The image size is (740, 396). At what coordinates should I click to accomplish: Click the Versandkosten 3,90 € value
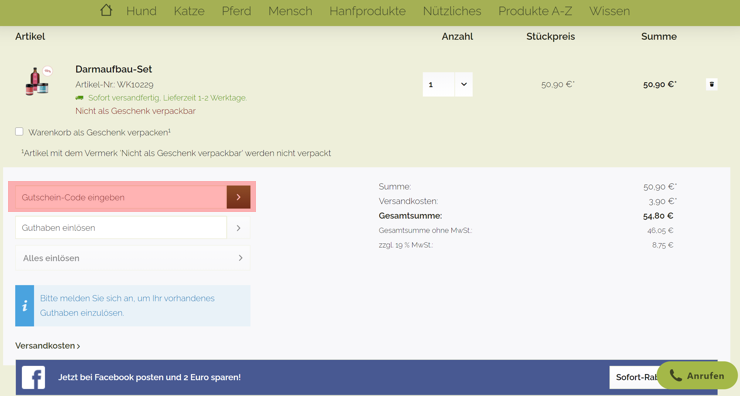point(663,201)
